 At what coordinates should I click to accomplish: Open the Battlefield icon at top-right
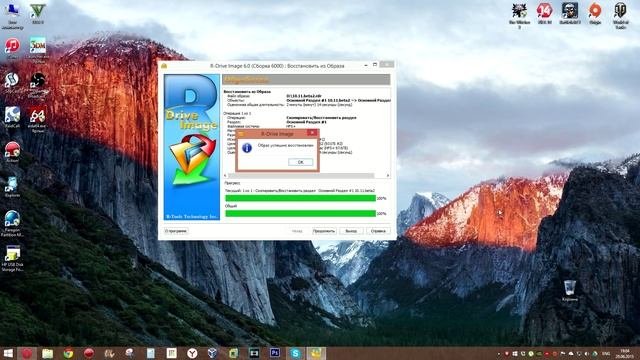tap(570, 13)
